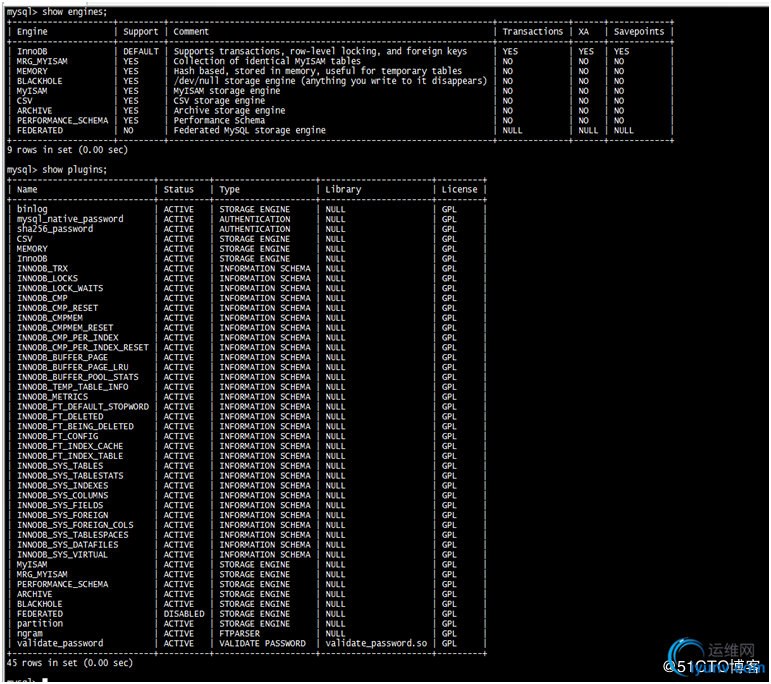Image resolution: width=771 pixels, height=684 pixels.
Task: Click the 'VALIDATE PASSWORD' type value
Action: click(262, 643)
